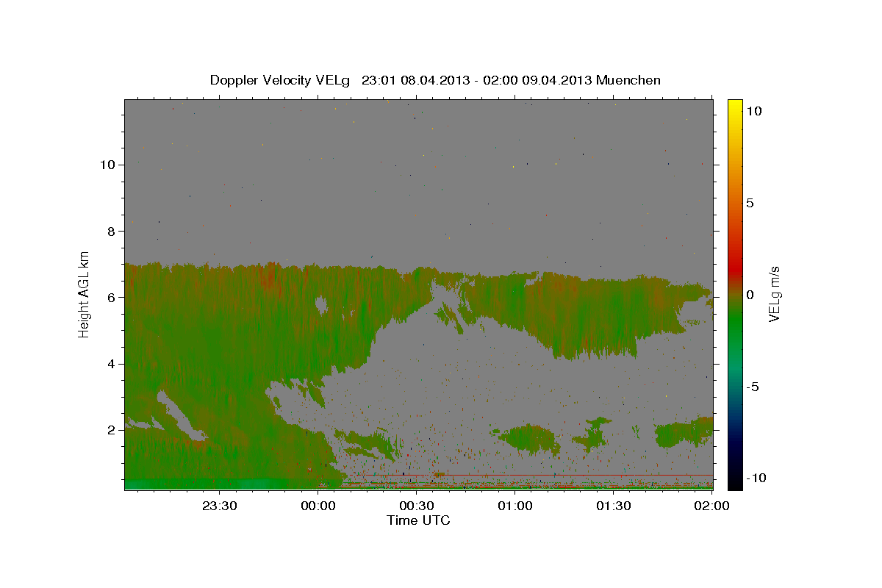The image size is (882, 588).
Task: Select the 'Height AGL km' axis label
Action: click(x=85, y=294)
